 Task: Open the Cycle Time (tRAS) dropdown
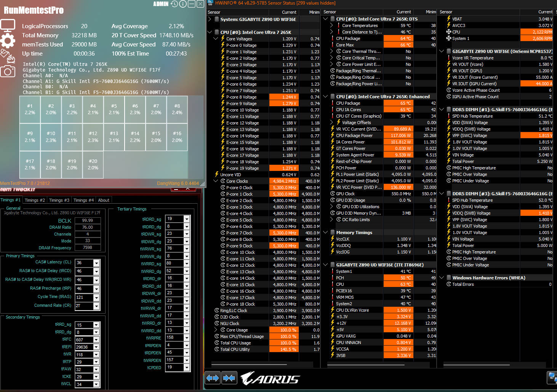tap(96, 297)
